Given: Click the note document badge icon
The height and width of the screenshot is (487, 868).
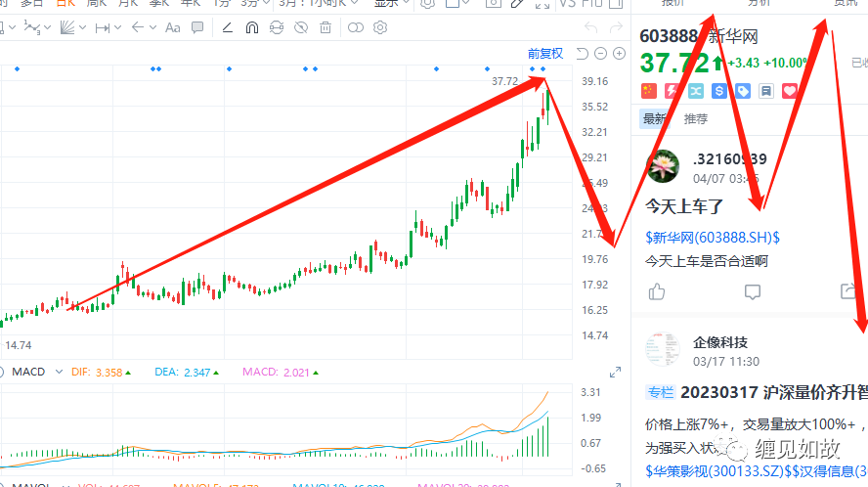Looking at the screenshot, I should (766, 91).
